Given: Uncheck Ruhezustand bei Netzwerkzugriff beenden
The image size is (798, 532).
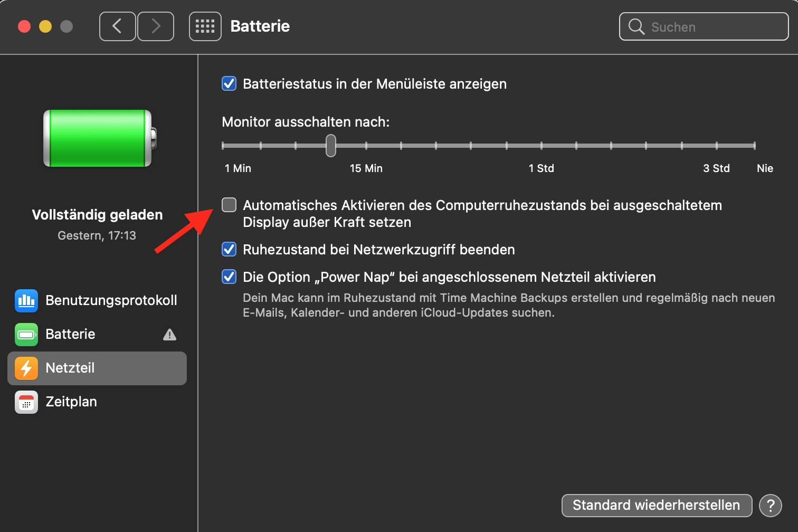Looking at the screenshot, I should pos(229,249).
